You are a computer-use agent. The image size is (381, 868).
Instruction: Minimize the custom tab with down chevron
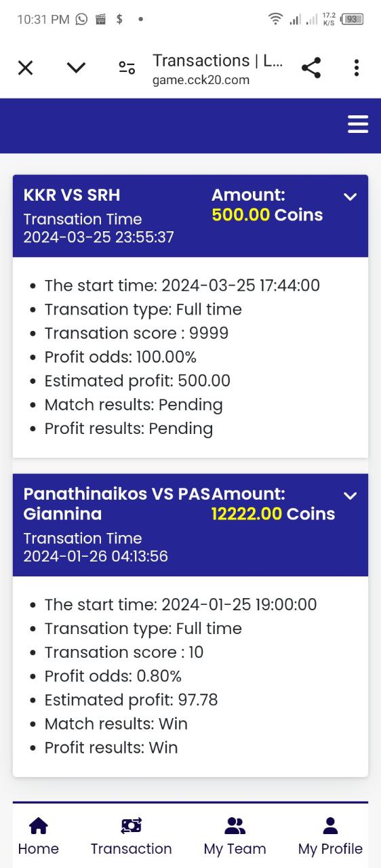[x=76, y=68]
